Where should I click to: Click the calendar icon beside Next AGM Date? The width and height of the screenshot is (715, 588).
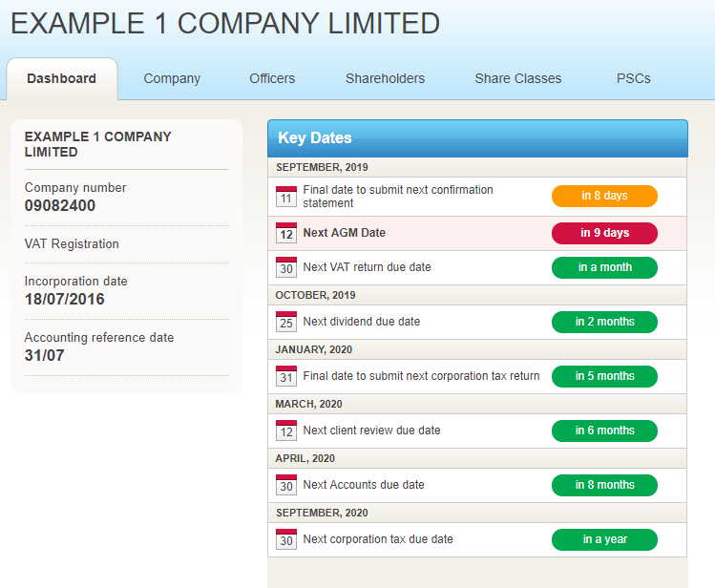[286, 233]
